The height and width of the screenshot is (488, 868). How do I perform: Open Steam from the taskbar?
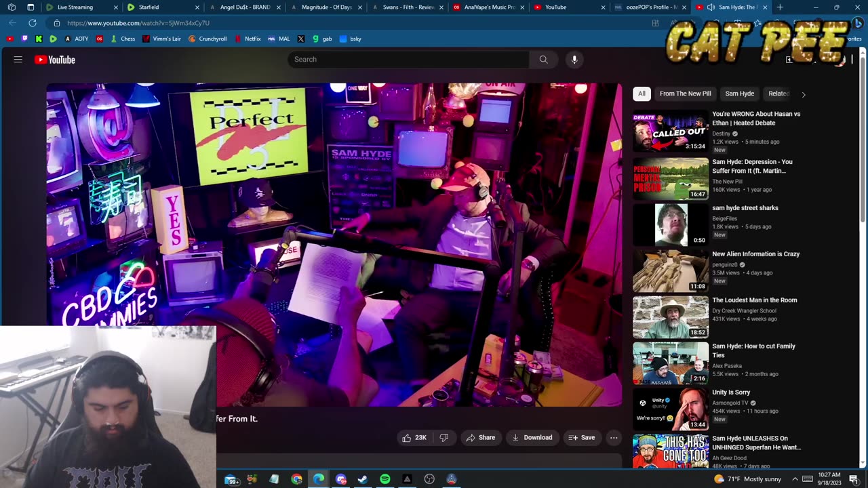point(363,479)
